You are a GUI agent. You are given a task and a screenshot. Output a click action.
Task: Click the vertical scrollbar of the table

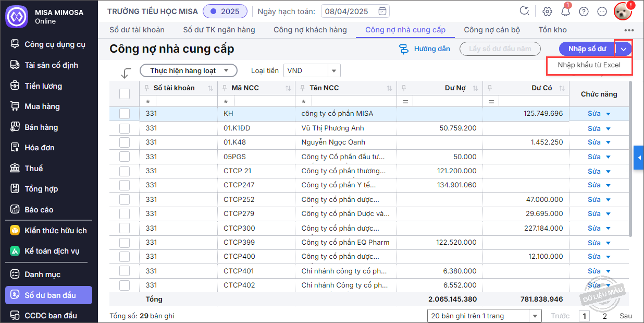[631, 157]
